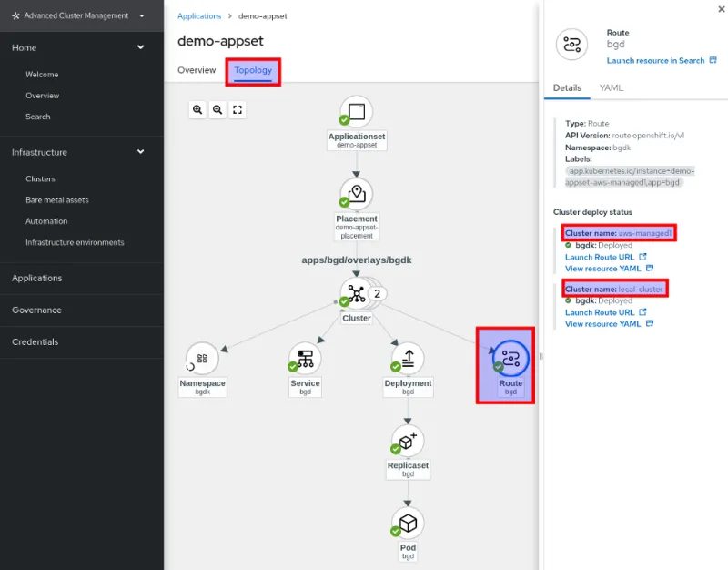Screen dimensions: 728x570
Task: View resource YAML for aws-managed1 cluster
Action: (x=602, y=269)
